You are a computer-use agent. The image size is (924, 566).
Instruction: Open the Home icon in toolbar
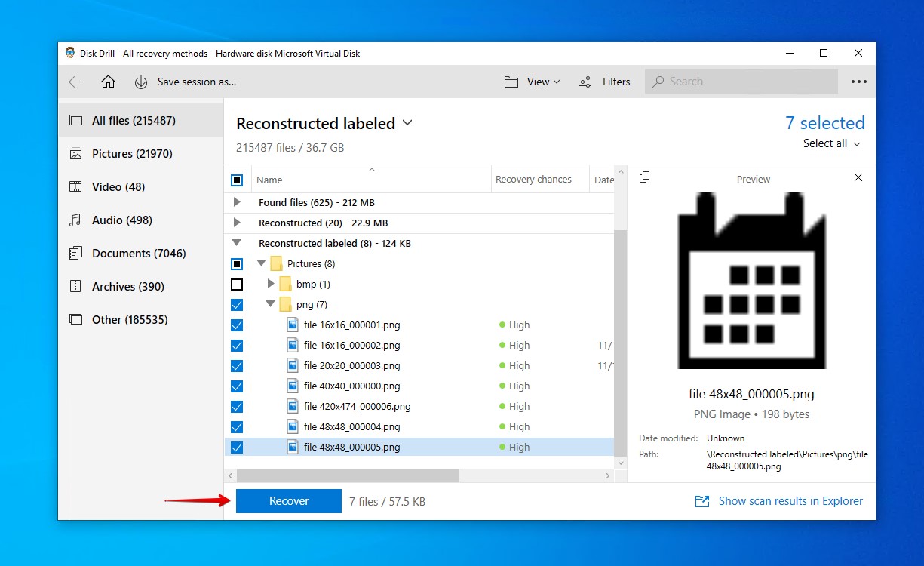(108, 82)
